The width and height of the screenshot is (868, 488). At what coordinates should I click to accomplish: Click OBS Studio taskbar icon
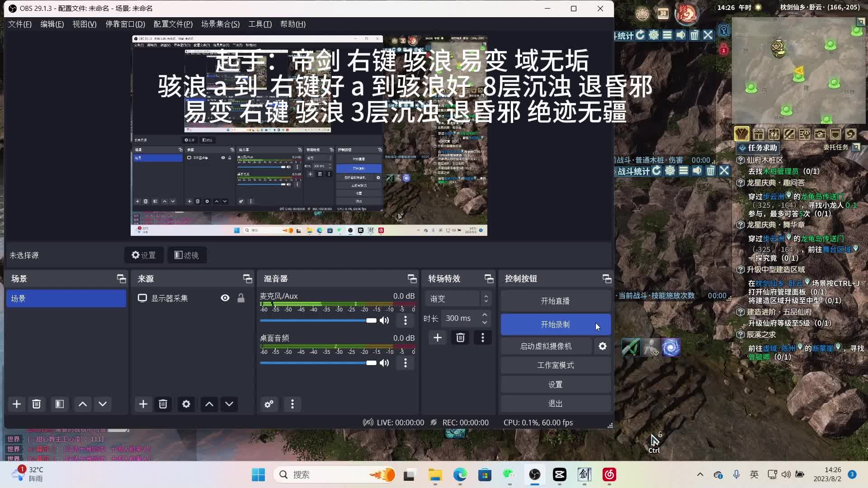pyautogui.click(x=535, y=474)
